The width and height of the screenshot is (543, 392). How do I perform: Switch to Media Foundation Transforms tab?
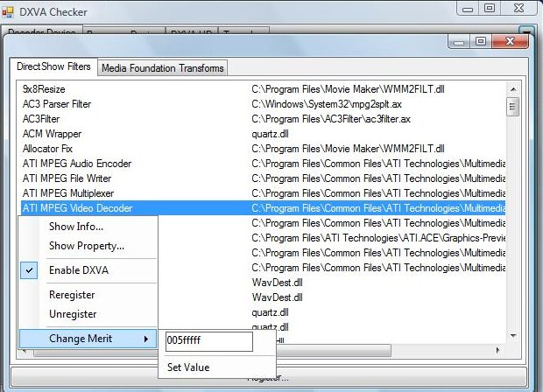[162, 68]
